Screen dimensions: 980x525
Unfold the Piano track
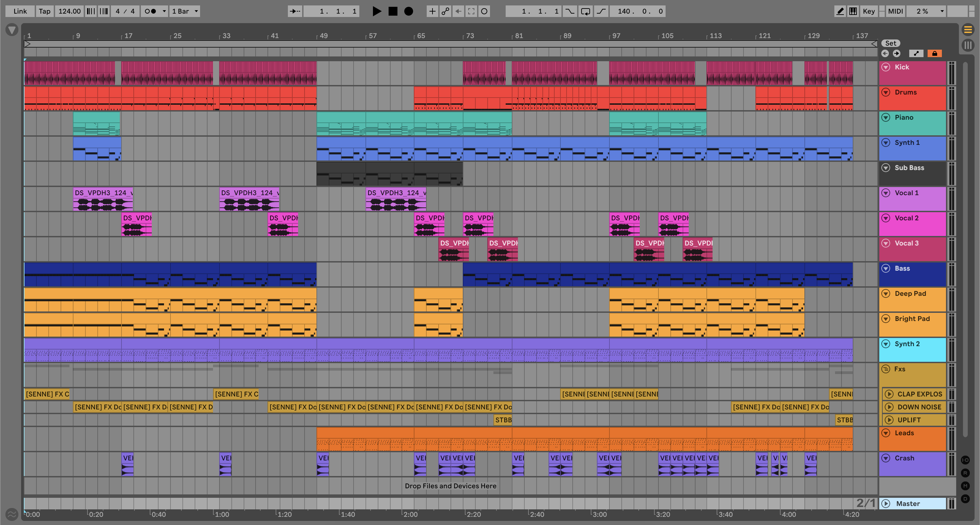click(x=886, y=117)
